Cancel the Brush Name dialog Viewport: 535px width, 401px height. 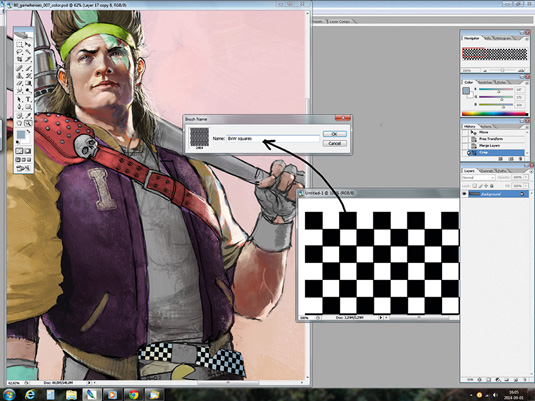click(334, 143)
